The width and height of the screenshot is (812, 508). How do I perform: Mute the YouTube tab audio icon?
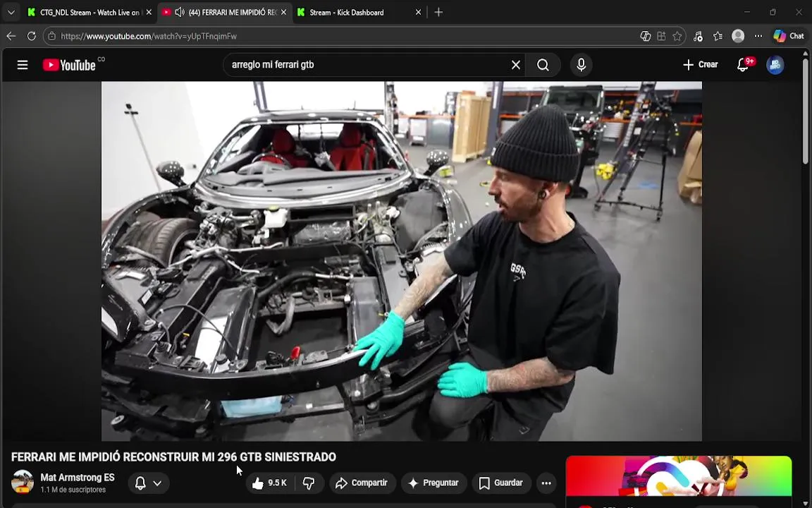coord(179,13)
